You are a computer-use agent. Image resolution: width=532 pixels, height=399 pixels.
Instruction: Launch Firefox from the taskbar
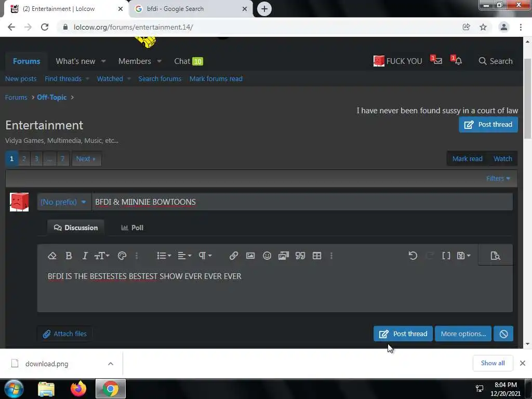(78, 389)
